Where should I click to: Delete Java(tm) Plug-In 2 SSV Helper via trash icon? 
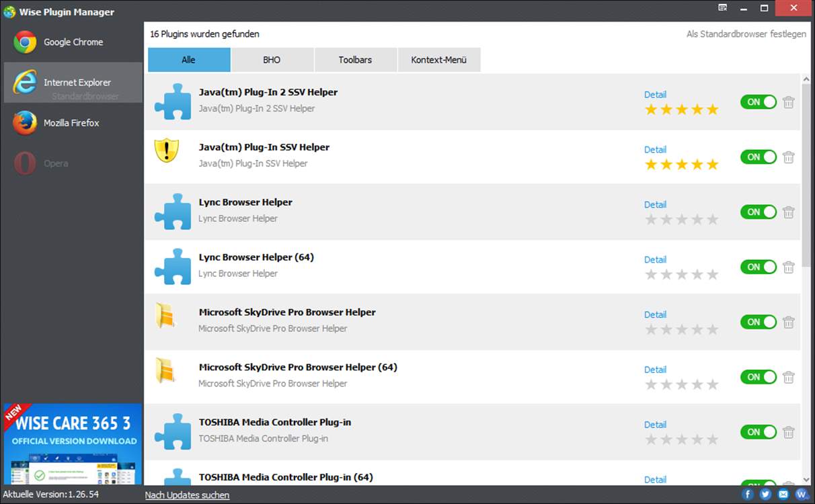pos(789,102)
